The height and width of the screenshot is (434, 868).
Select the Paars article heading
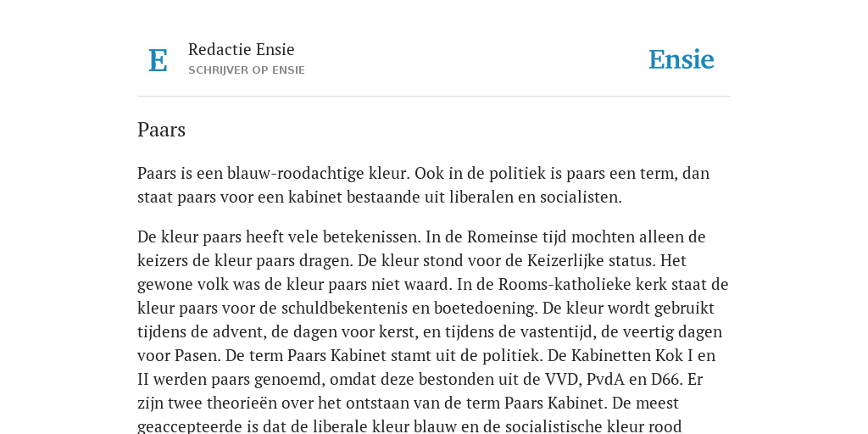pos(161,130)
